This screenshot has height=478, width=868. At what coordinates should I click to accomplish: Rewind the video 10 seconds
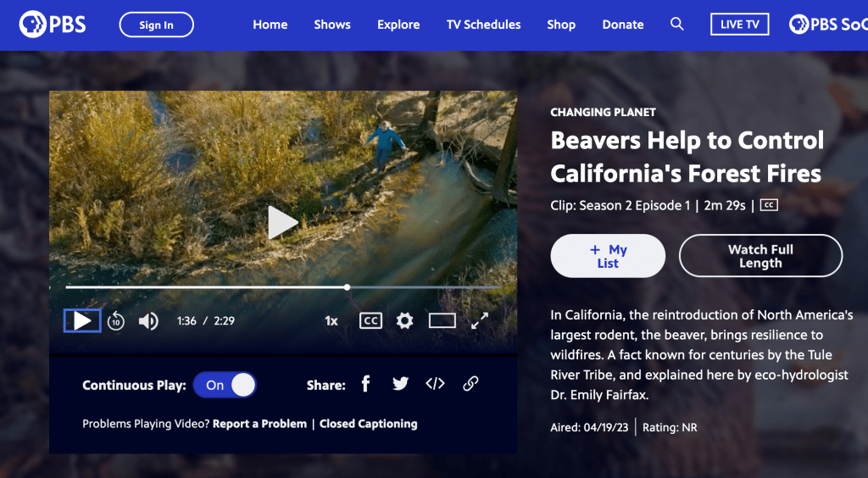(116, 321)
